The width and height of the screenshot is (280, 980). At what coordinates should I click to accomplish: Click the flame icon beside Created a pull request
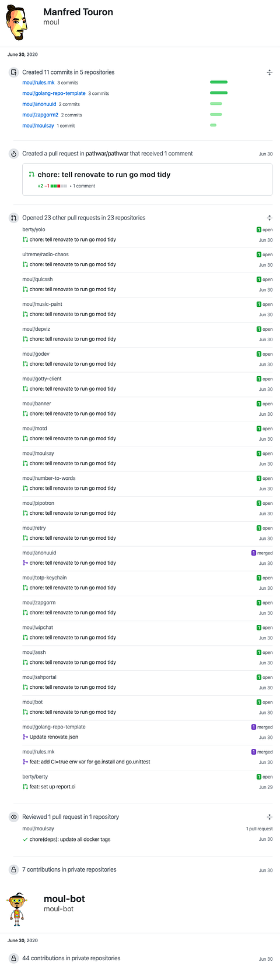(13, 154)
